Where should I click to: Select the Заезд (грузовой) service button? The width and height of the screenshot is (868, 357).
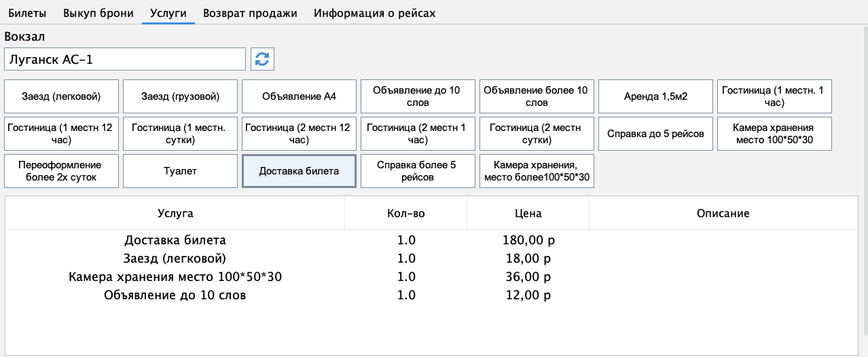point(181,96)
